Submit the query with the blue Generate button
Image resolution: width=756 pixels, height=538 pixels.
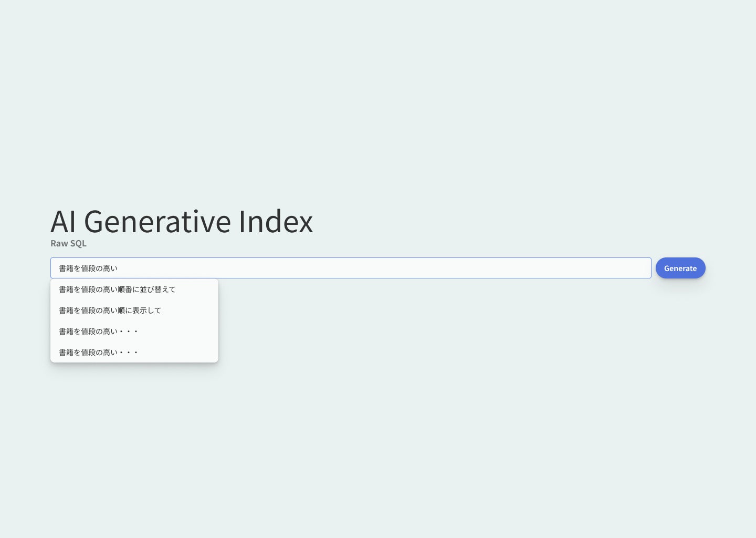680,268
